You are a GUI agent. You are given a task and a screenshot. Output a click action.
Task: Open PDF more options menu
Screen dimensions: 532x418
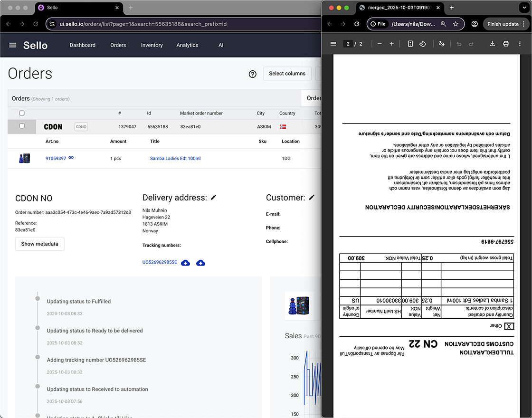click(519, 44)
